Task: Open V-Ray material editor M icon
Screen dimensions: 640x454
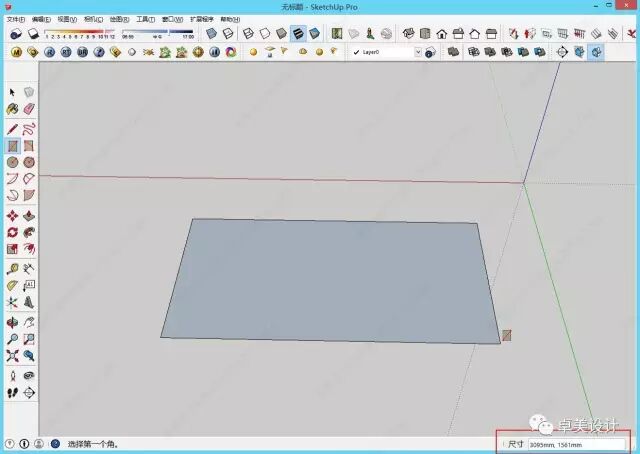Action: click(16, 52)
